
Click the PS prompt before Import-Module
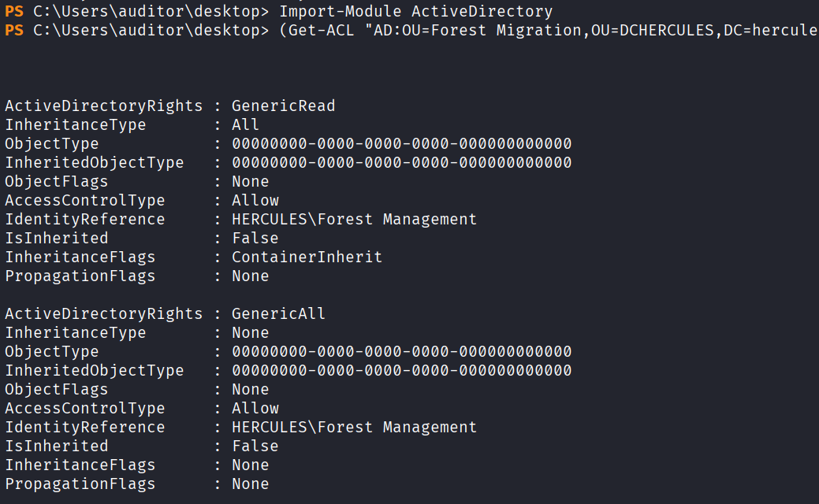point(13,12)
